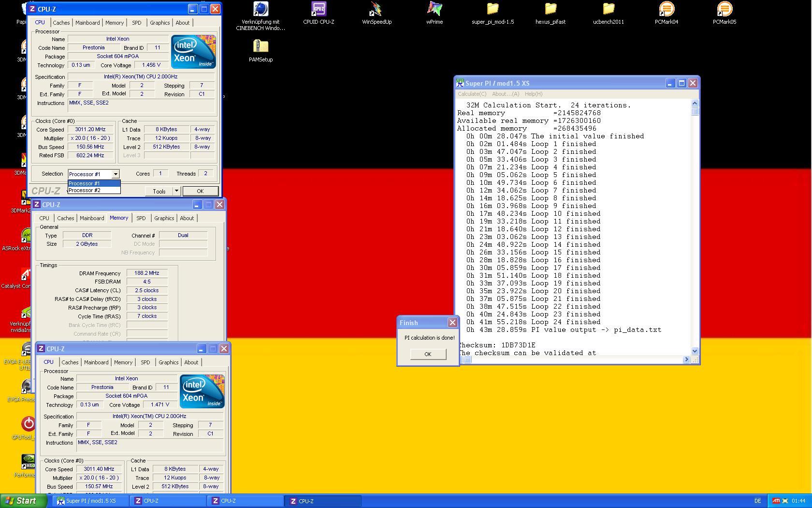Click the Tools button in top CPU-Z

point(159,191)
